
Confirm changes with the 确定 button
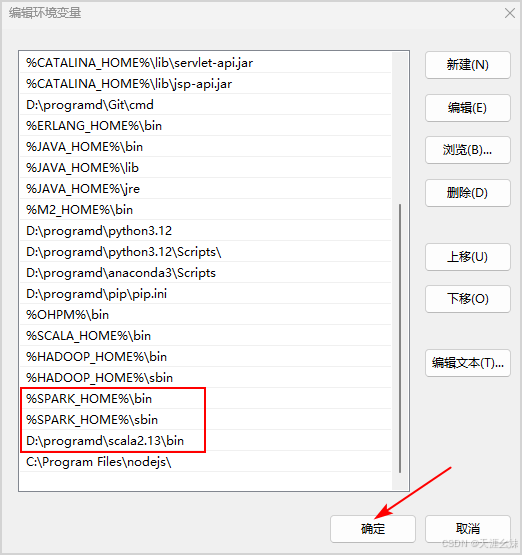[x=373, y=529]
